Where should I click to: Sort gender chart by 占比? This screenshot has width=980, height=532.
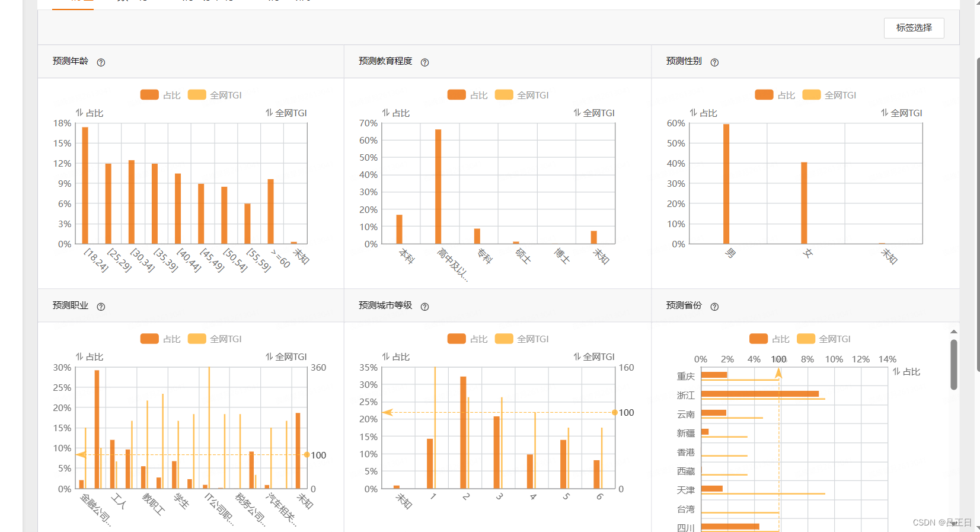704,113
